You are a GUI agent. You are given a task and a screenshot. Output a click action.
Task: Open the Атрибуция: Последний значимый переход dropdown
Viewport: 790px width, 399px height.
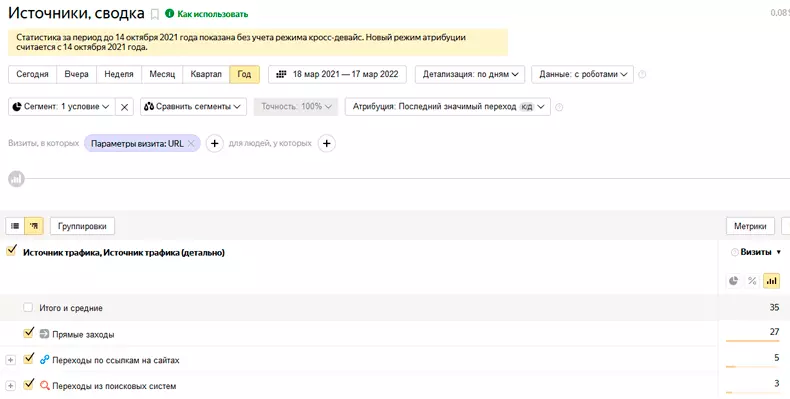click(447, 107)
